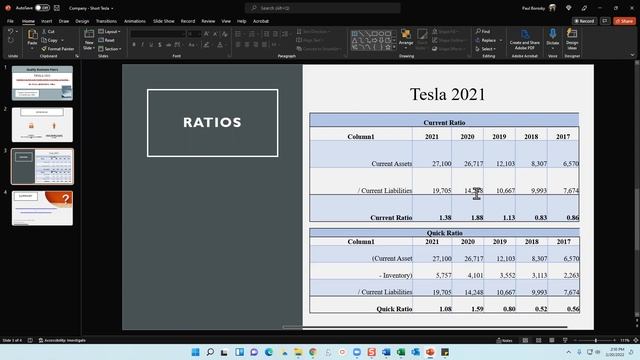Switch to the Slide Show tab

coord(163,21)
